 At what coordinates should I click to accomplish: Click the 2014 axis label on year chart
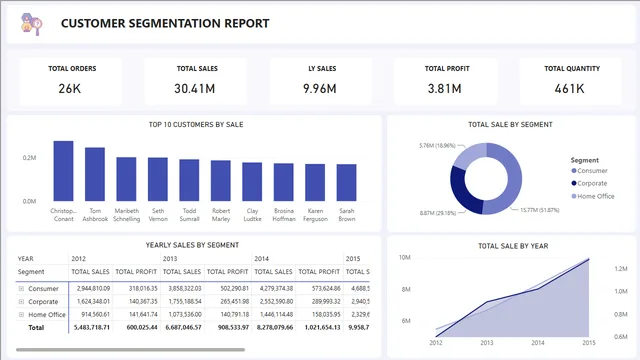point(538,343)
